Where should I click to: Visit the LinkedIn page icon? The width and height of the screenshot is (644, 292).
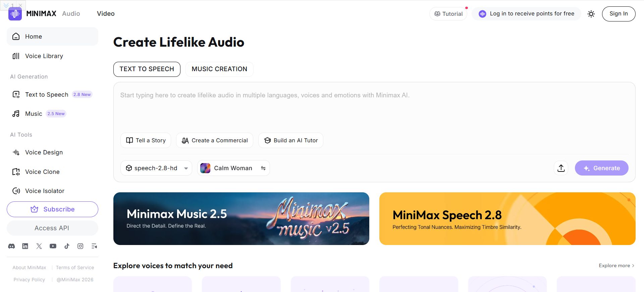[25, 246]
